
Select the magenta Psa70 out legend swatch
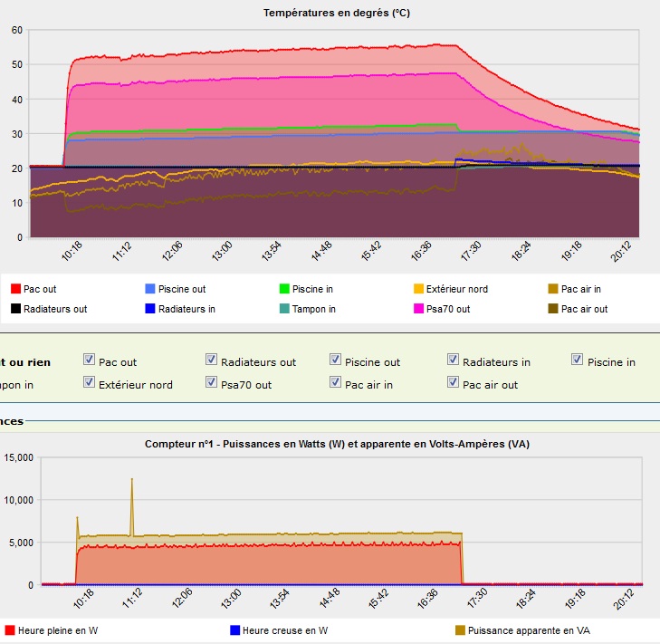click(419, 309)
